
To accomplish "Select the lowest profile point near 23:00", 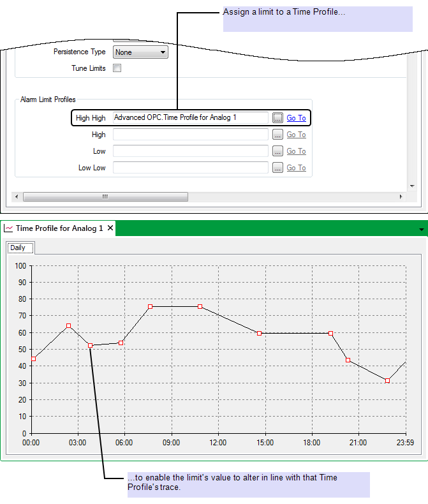I will click(387, 381).
